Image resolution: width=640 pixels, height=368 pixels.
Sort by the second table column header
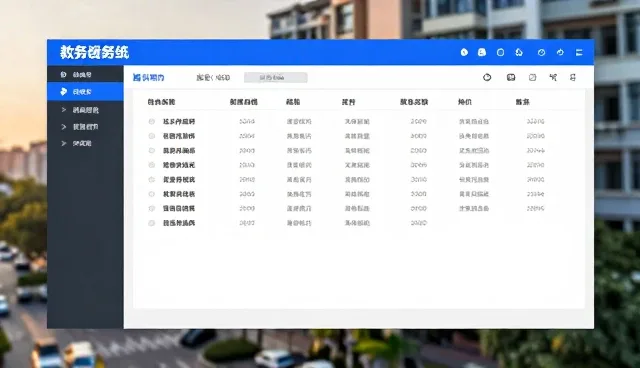(x=244, y=102)
